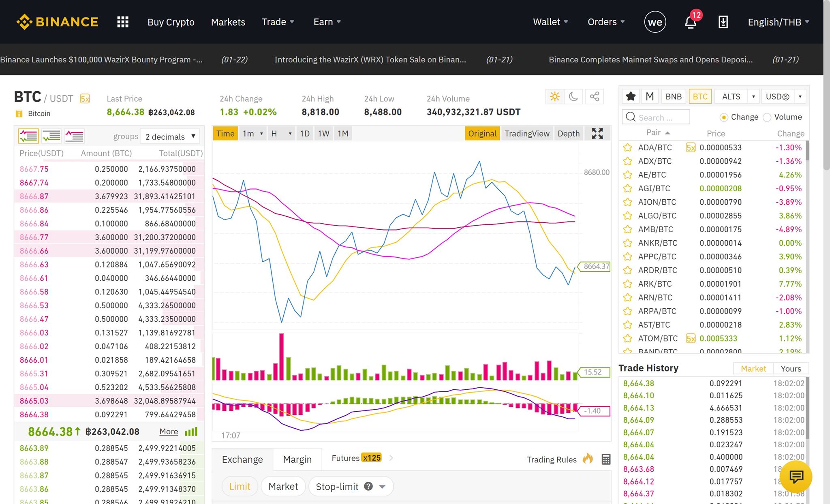Select the Change radio button
The width and height of the screenshot is (830, 504).
point(724,117)
